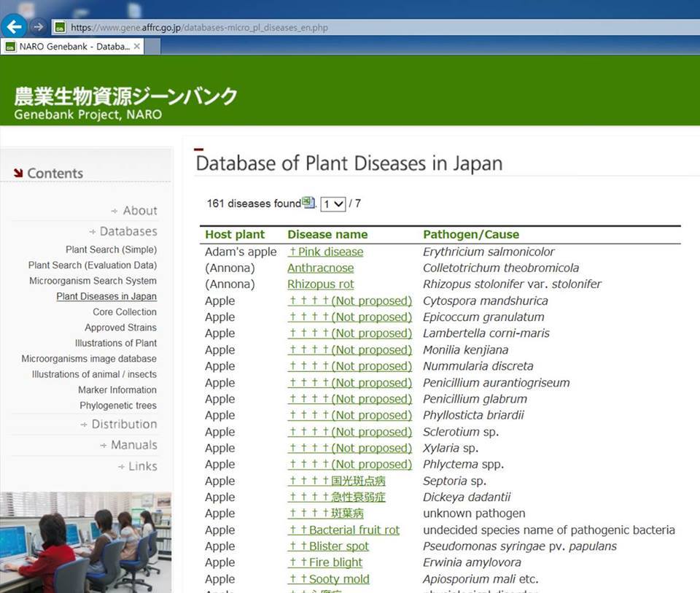Viewport: 700px width, 593px height.
Task: Open Illustrations of Plant link
Action: [116, 344]
